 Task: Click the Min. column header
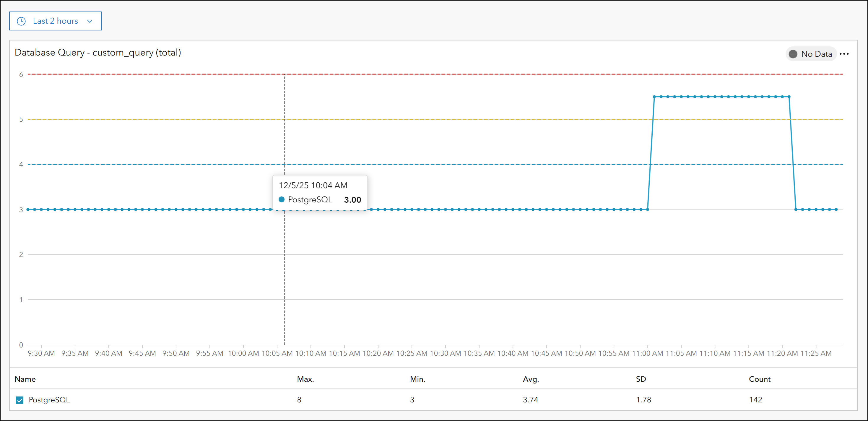coord(417,379)
